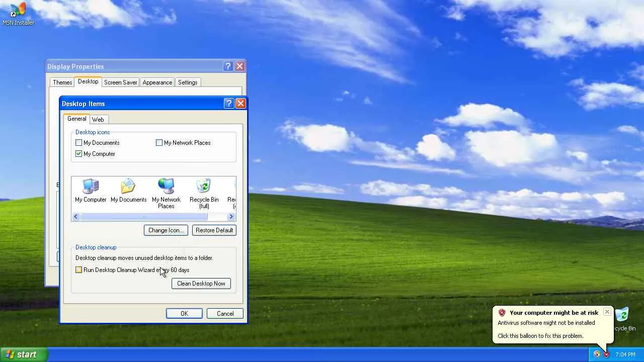Select the My Computer icon in the icon list
Image resolution: width=644 pixels, height=362 pixels.
pyautogui.click(x=91, y=191)
